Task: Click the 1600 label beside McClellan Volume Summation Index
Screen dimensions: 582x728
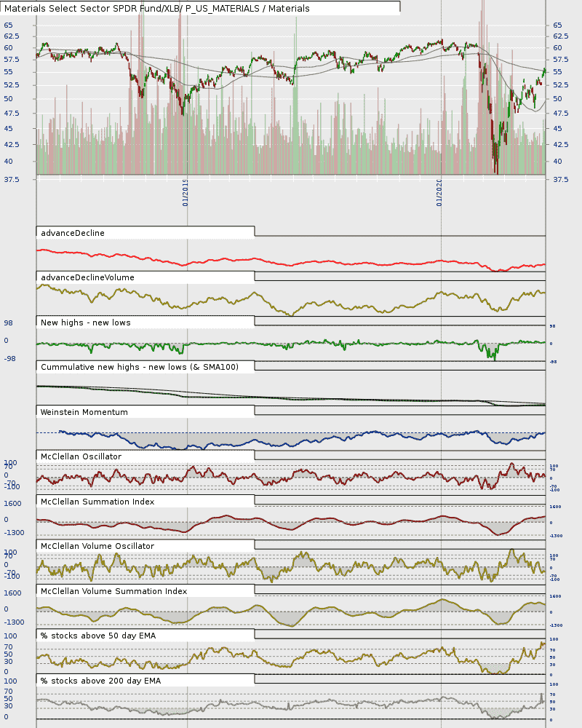Action: coord(12,593)
